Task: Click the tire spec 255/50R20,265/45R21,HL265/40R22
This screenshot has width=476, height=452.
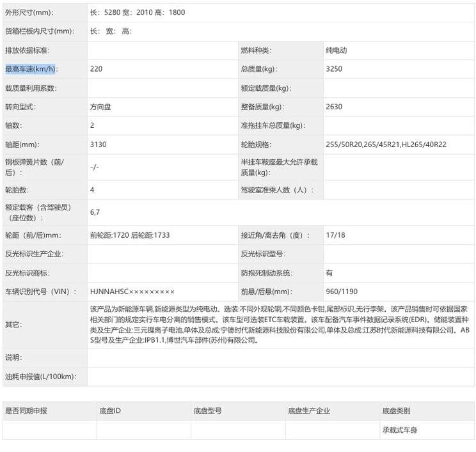Action: coord(386,144)
